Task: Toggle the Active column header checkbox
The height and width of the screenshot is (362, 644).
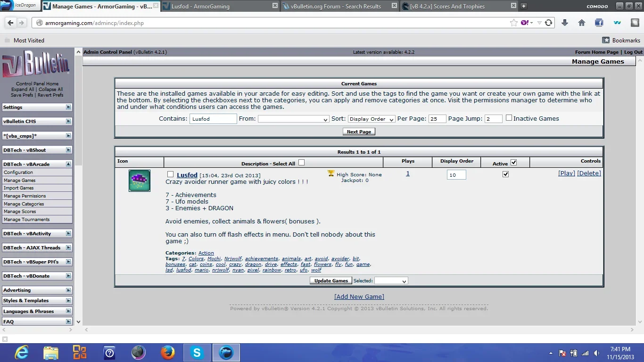Action: click(513, 163)
